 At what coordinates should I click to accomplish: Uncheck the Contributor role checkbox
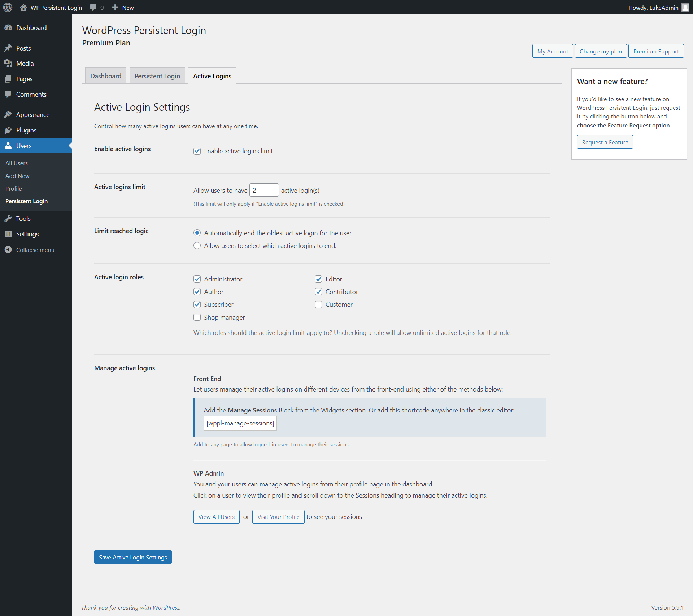coord(318,292)
